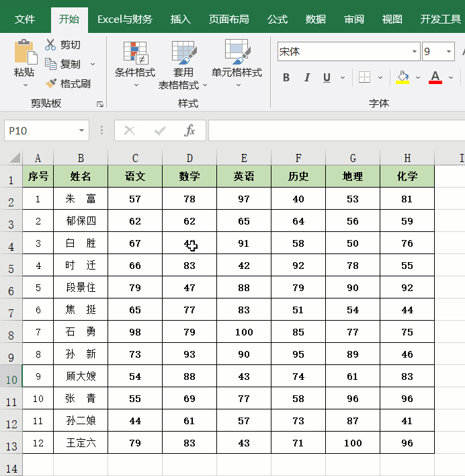This screenshot has height=476, width=465.
Task: Open the 公式 ribbon tab
Action: pos(278,19)
